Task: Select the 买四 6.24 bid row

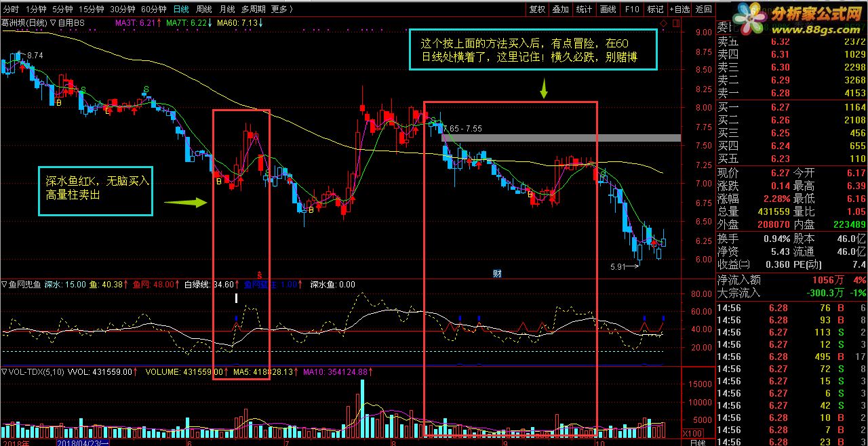Action: pos(791,146)
